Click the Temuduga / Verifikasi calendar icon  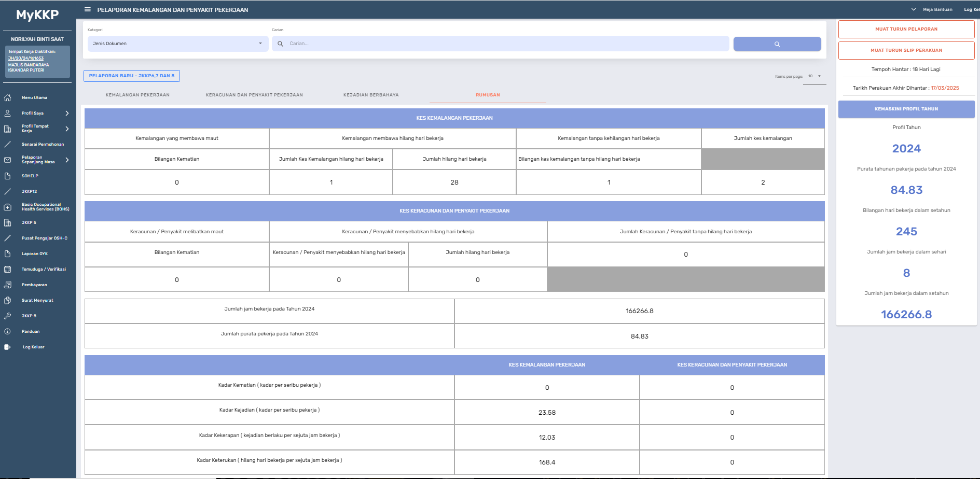click(x=8, y=269)
